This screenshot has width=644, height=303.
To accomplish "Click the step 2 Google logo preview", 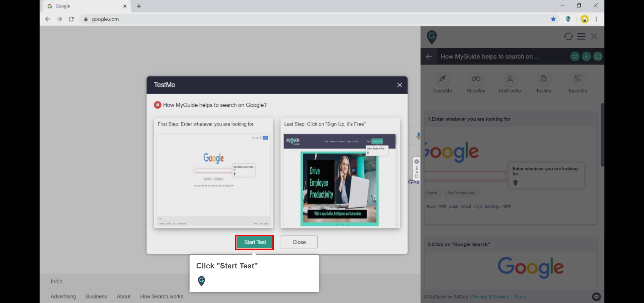I will 530,267.
